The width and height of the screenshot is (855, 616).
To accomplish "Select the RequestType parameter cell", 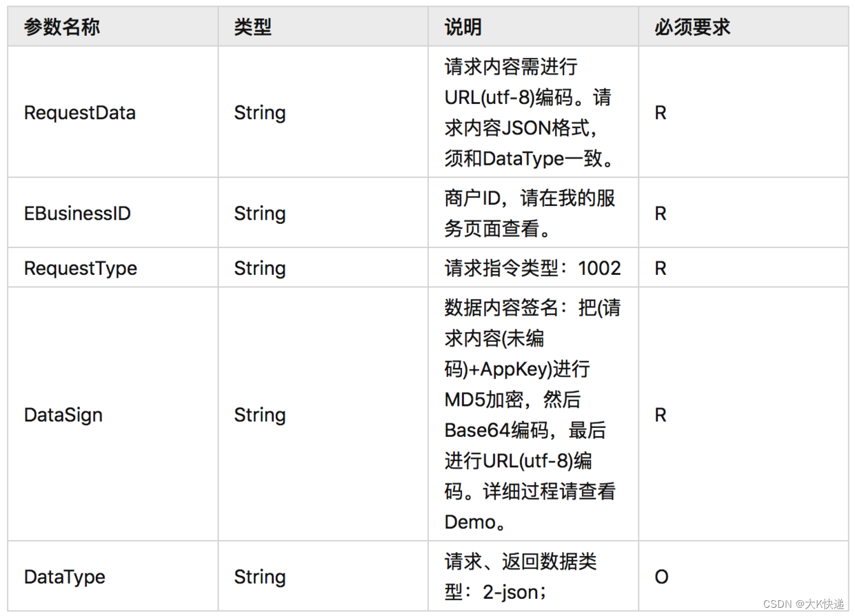I will tap(80, 268).
